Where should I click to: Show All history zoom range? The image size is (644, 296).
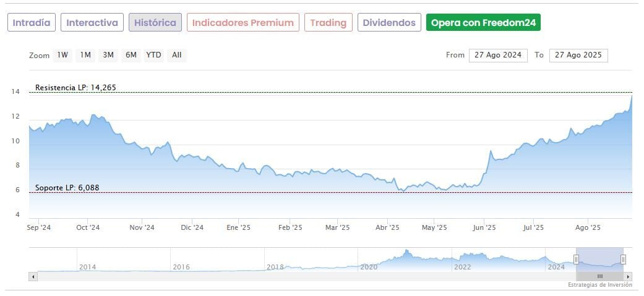pos(177,55)
